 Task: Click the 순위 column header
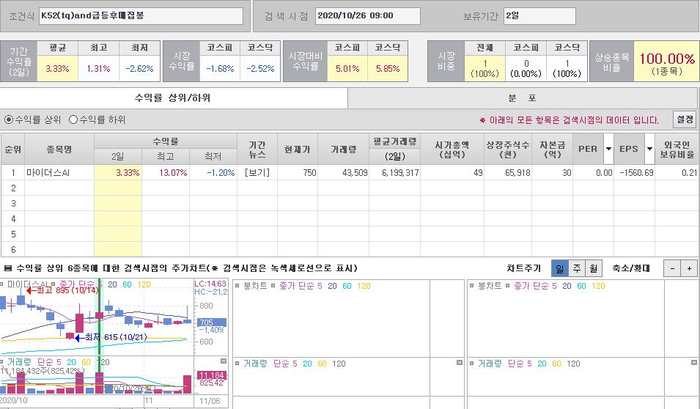point(13,149)
